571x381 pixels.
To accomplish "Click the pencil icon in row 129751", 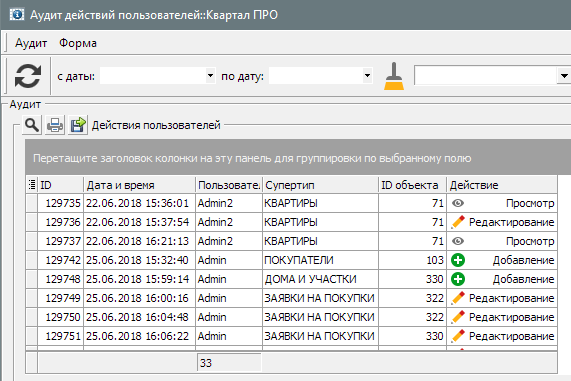I will click(458, 336).
